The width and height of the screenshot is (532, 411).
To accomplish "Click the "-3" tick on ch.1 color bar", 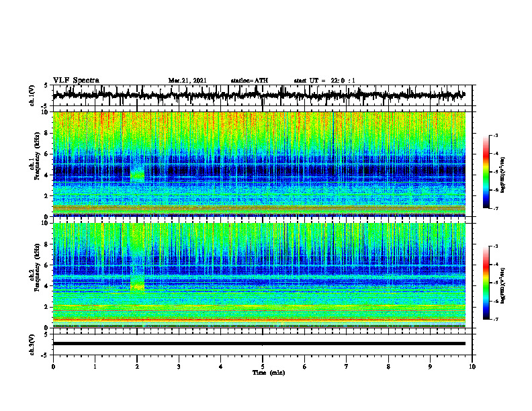I will pyautogui.click(x=495, y=136).
